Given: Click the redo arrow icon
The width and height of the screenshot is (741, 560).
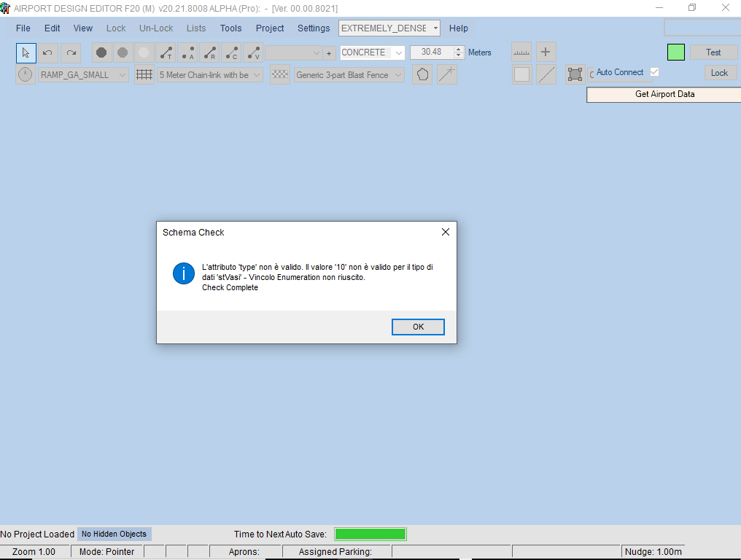Looking at the screenshot, I should [71, 53].
